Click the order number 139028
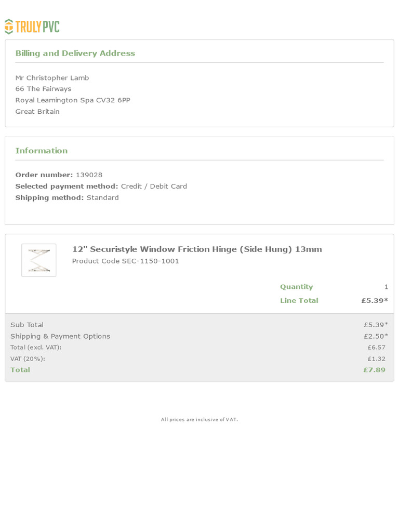Screen dimensions: 399x532 coord(89,175)
